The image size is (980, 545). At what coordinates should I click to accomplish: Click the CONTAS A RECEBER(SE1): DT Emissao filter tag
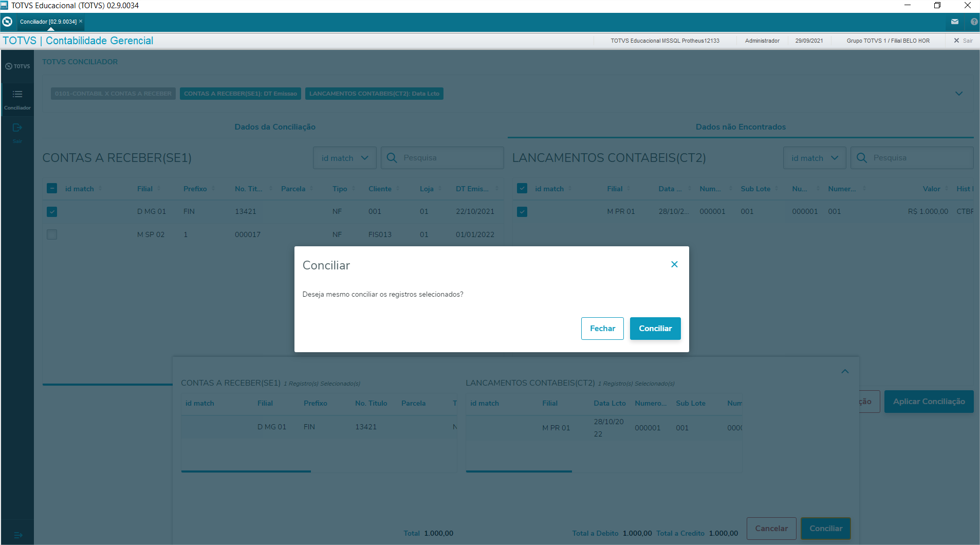241,94
